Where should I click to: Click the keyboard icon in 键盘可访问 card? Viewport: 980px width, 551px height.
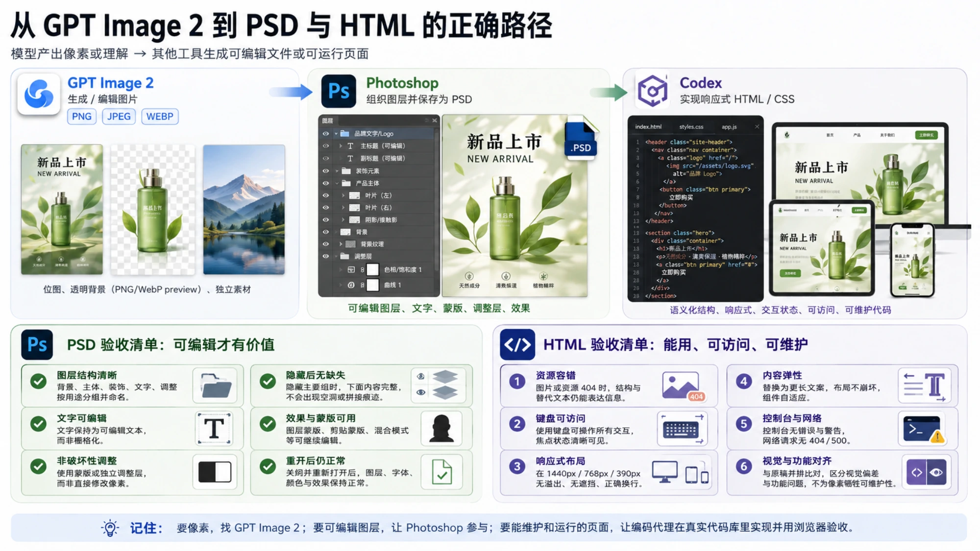pyautogui.click(x=682, y=429)
